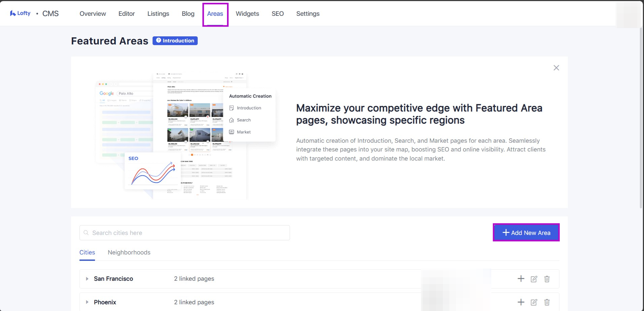
Task: Open the Introduction help badge
Action: pos(175,41)
